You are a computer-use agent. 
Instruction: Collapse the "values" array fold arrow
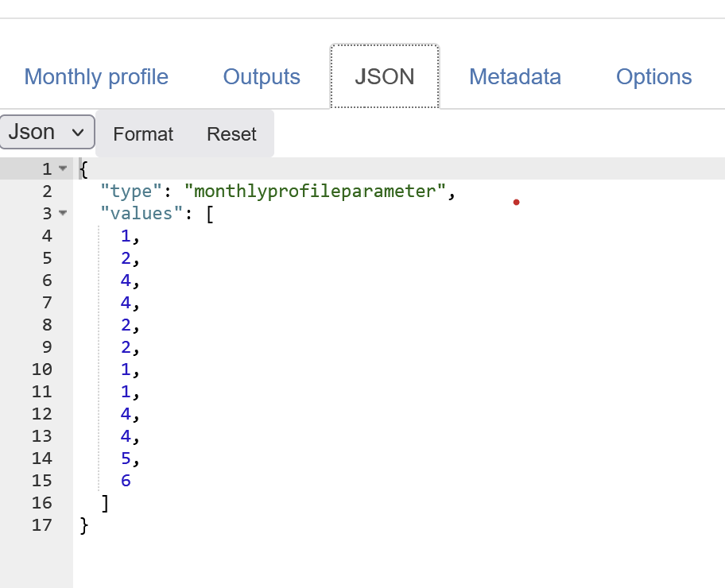click(x=63, y=214)
